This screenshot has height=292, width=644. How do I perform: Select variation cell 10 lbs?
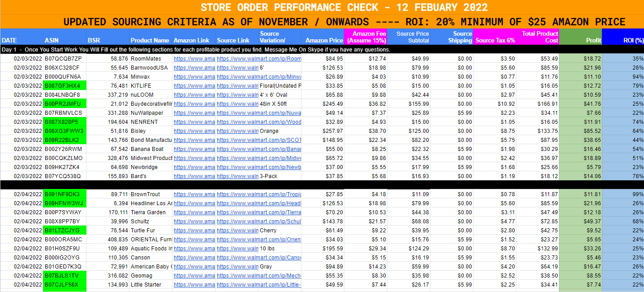[x=280, y=248]
